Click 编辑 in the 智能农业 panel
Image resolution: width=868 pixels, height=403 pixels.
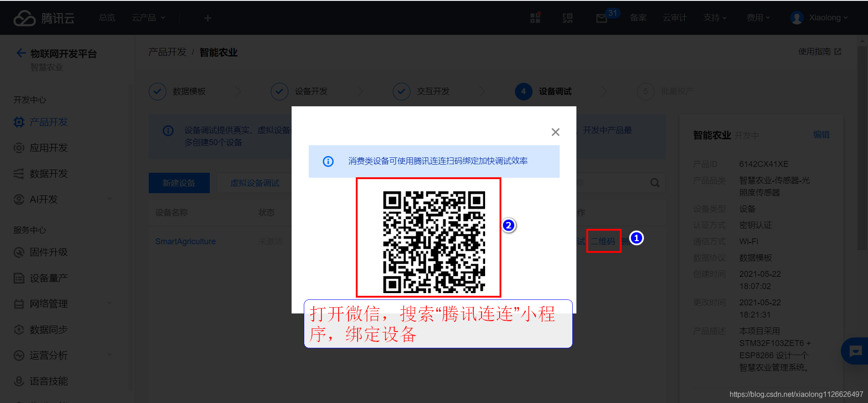821,135
